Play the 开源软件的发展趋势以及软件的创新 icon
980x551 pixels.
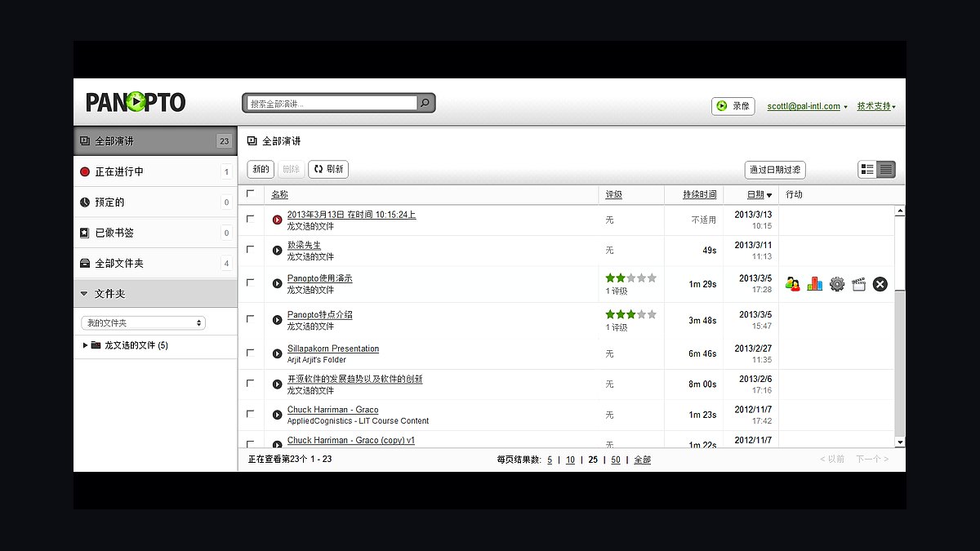click(x=278, y=384)
